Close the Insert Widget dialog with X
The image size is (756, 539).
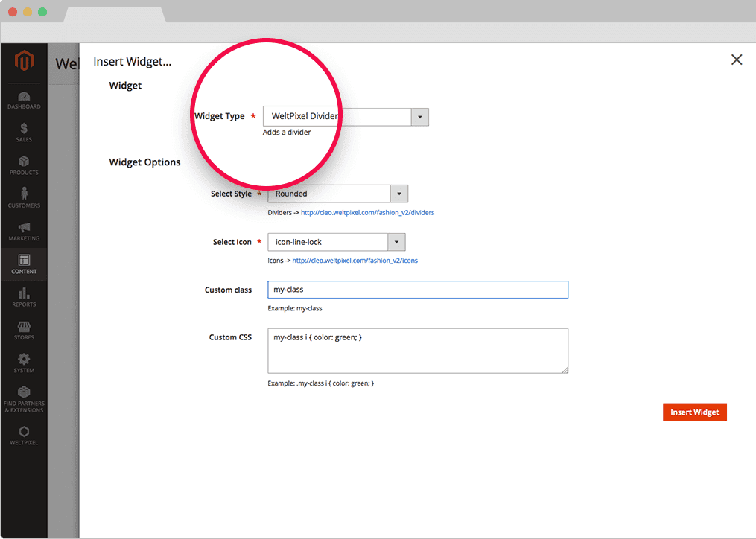coord(737,60)
